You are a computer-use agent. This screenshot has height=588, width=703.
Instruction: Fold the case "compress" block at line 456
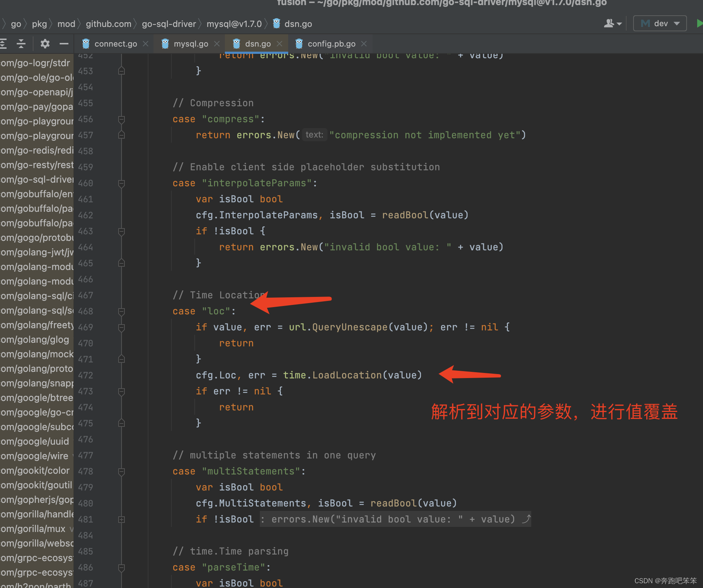[122, 119]
